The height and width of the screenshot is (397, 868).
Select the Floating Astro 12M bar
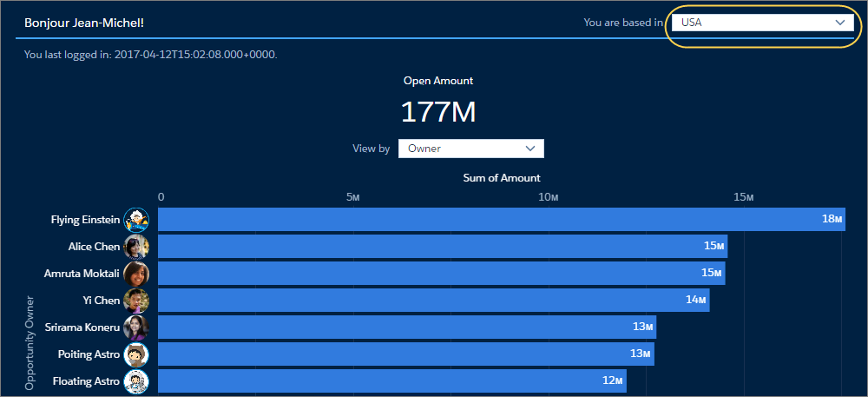point(392,381)
